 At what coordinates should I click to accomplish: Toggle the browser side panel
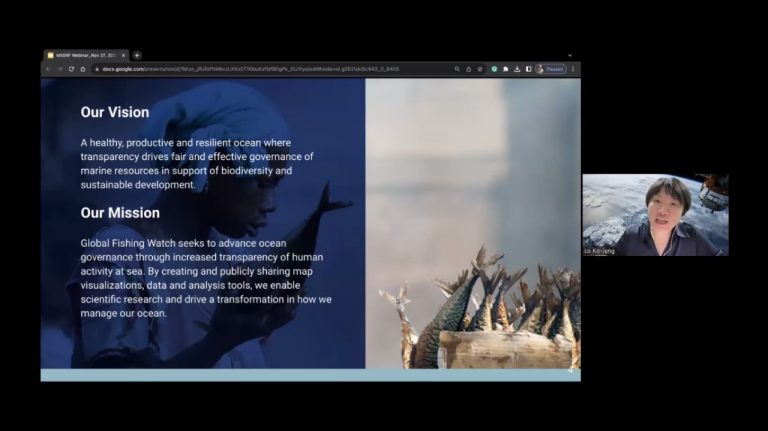528,69
